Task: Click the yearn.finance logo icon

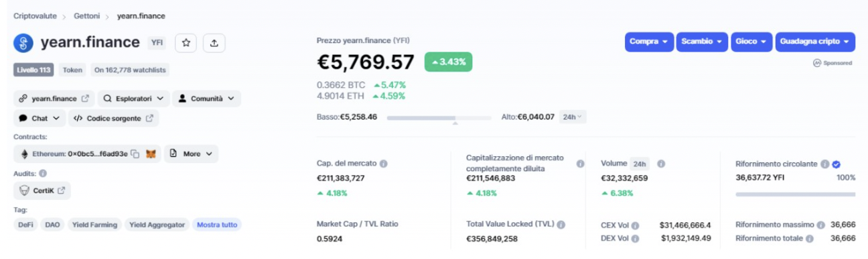Action: point(23,43)
